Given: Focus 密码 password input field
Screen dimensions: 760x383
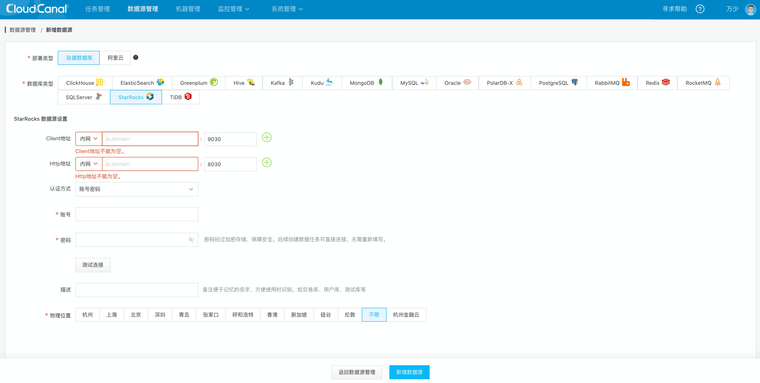Looking at the screenshot, I should (137, 239).
